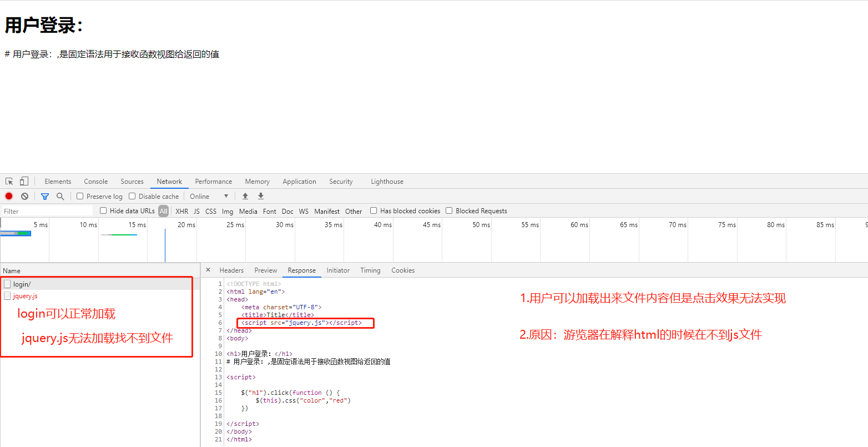Click the Filter text input

click(x=47, y=211)
